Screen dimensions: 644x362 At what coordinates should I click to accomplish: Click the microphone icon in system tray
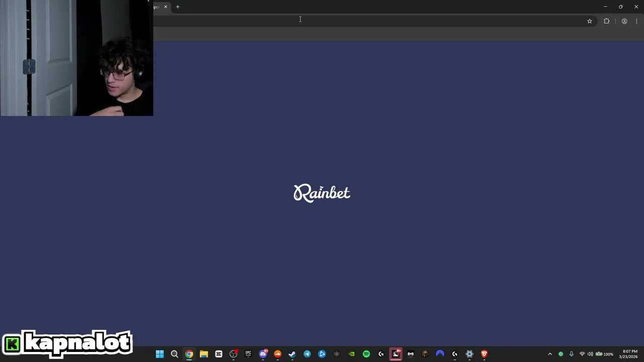click(x=572, y=354)
